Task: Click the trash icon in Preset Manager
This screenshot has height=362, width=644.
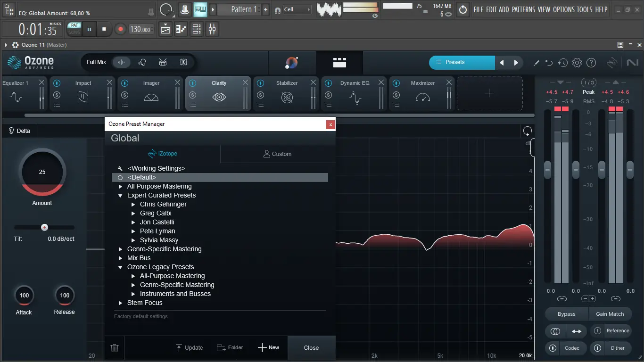Action: [115, 348]
